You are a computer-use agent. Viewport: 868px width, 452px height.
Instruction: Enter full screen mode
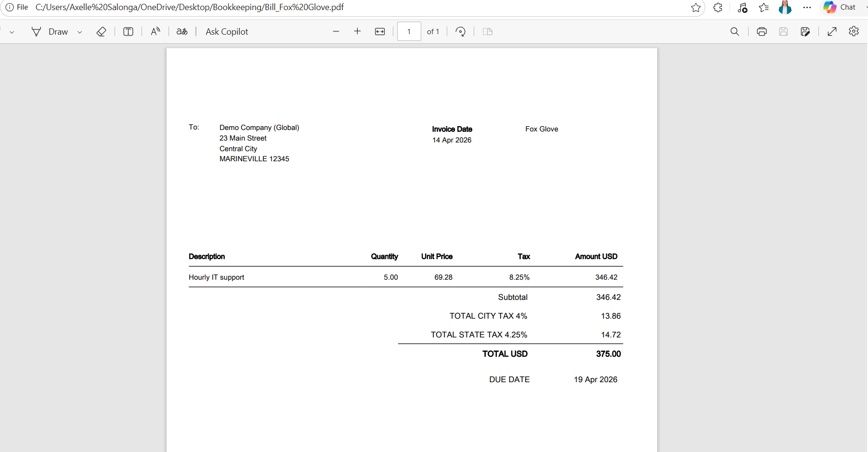[832, 32]
